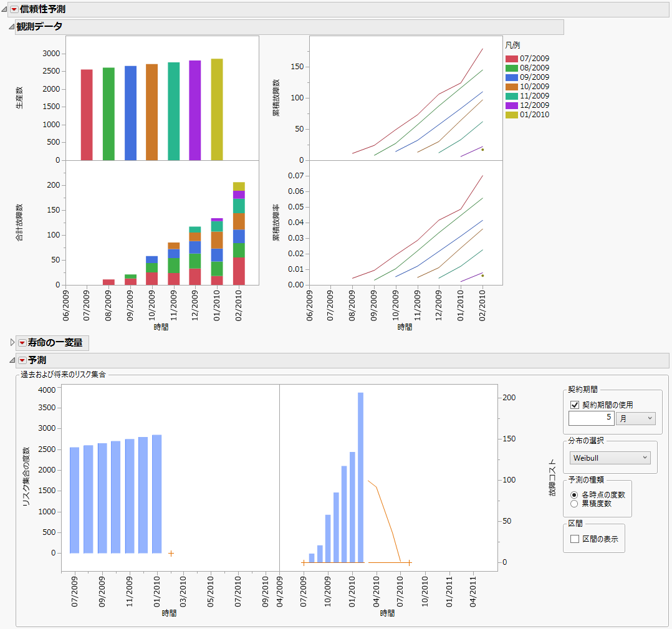Collapse the 信頼性予測 outline disclosure triangle
Viewport: 672px width, 629px height.
4,9
